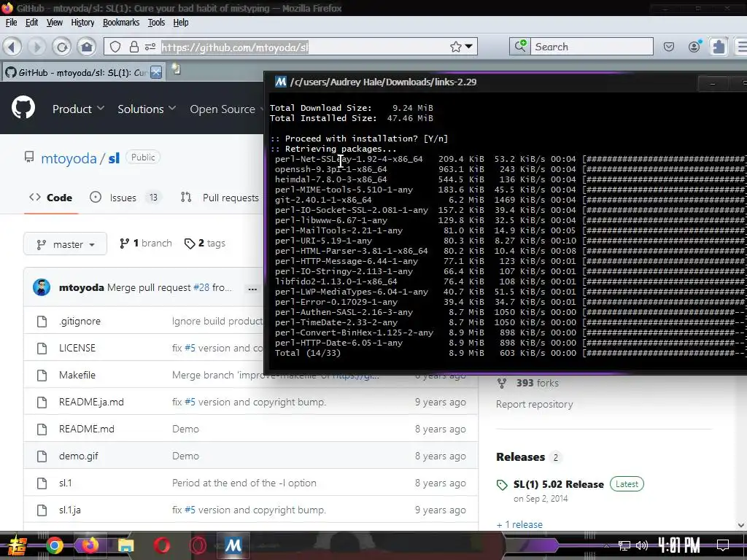
Task: View site security via padlock icon
Action: coord(134,47)
